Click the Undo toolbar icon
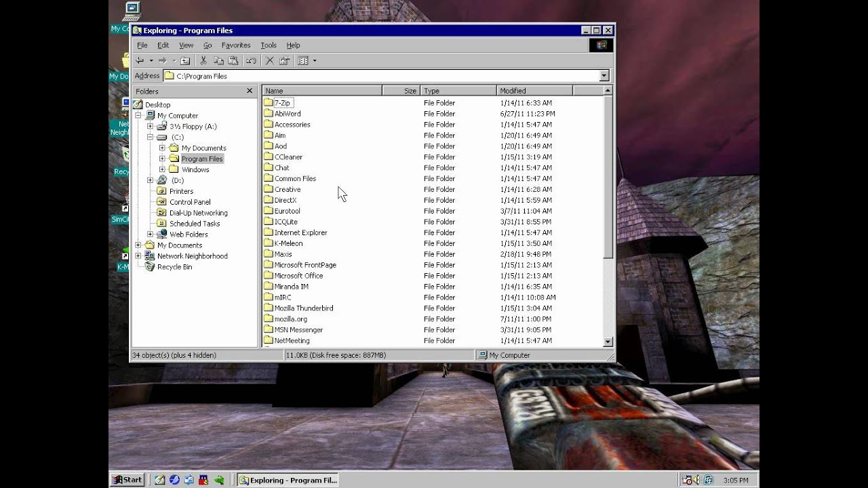This screenshot has width=868, height=488. coord(251,60)
